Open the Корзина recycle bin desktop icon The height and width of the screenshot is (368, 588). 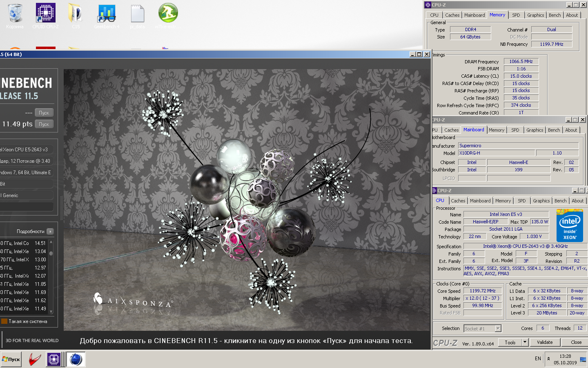[15, 16]
